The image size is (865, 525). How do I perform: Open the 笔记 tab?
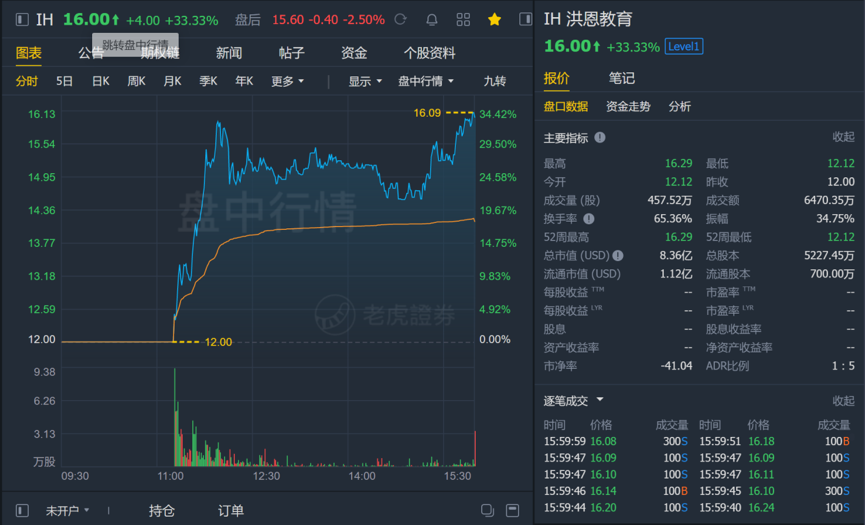click(x=621, y=78)
